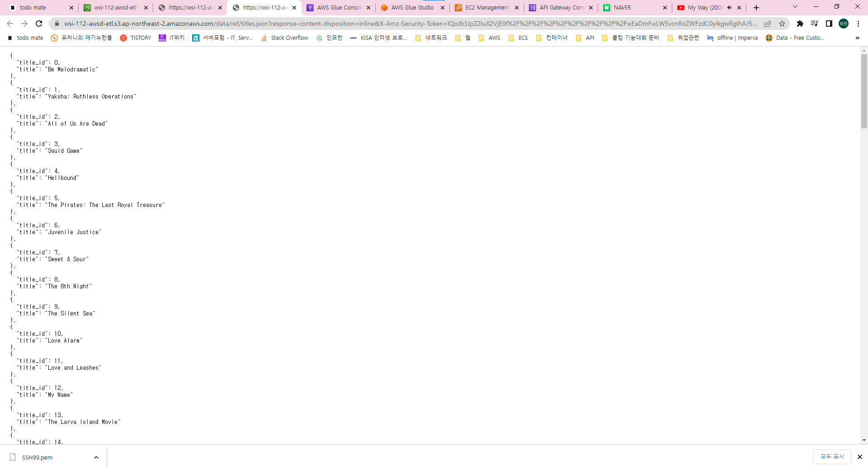This screenshot has height=470, width=868.
Task: Reload the current page
Action: (39, 23)
